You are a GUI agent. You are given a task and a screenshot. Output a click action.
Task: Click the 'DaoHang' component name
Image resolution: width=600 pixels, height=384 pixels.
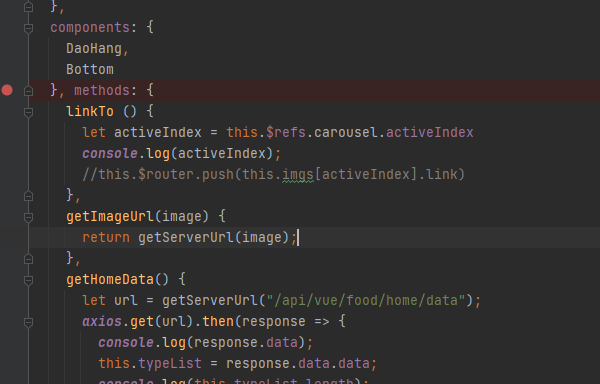(94, 49)
